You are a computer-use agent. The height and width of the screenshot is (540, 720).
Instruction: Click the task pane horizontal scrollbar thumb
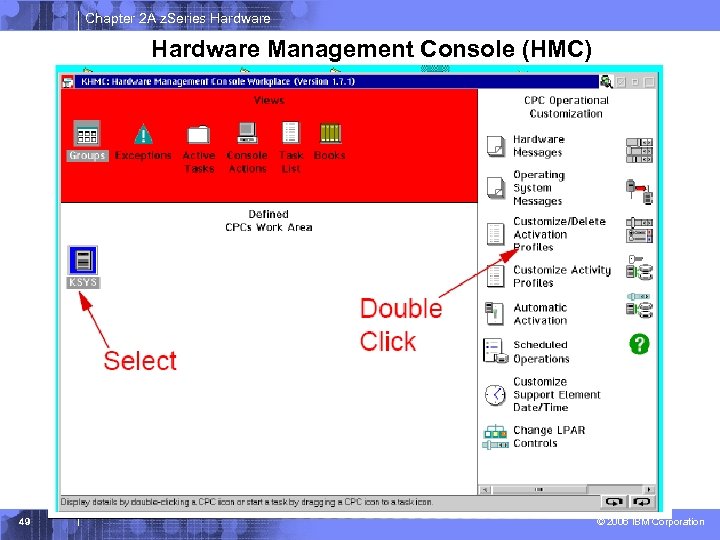pos(539,489)
